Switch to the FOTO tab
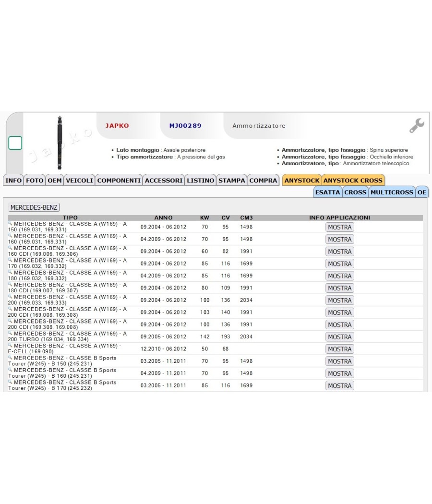Screen dimensions: 432x504 pyautogui.click(x=35, y=180)
